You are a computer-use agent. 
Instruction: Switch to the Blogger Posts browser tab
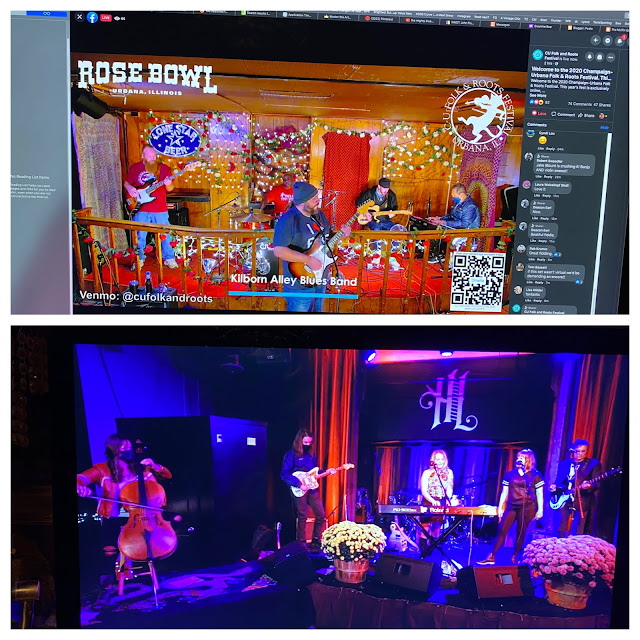pos(581,28)
